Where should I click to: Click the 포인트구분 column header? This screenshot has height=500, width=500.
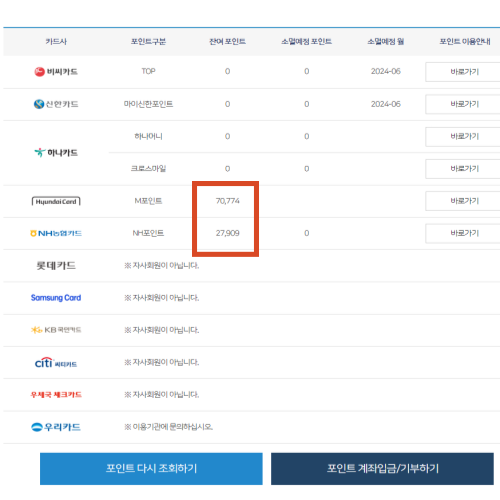pyautogui.click(x=148, y=42)
